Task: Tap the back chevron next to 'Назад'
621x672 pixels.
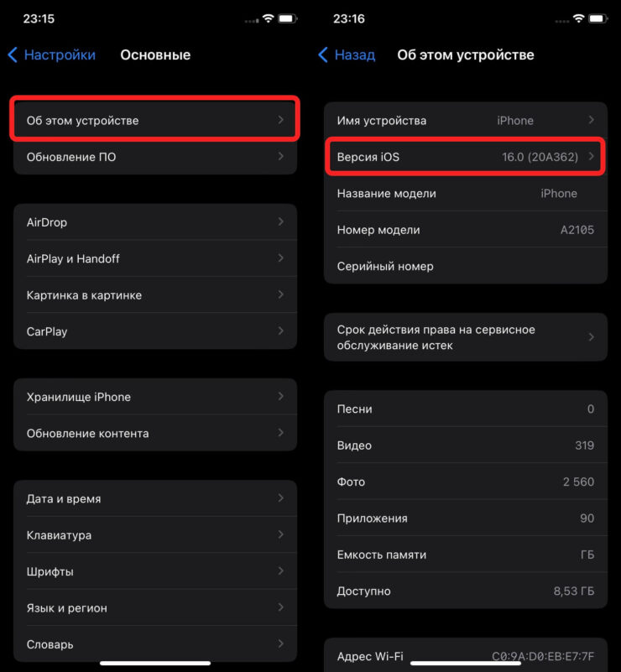Action: [x=322, y=55]
